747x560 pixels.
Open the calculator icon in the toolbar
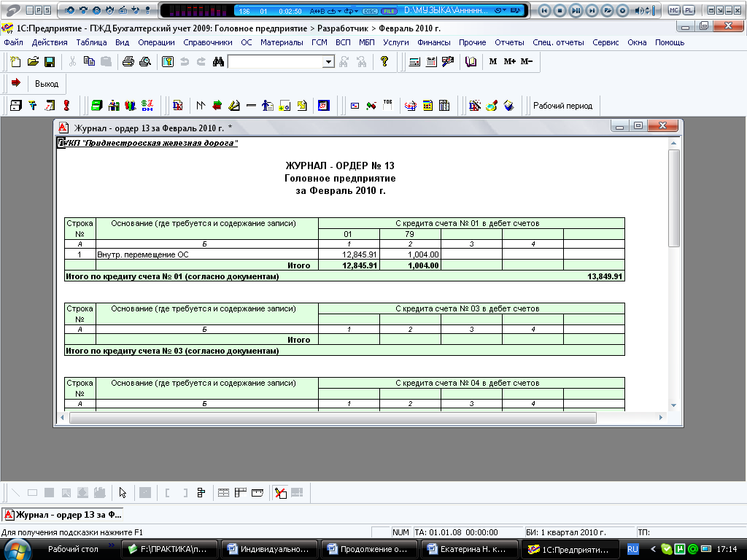[x=414, y=61]
